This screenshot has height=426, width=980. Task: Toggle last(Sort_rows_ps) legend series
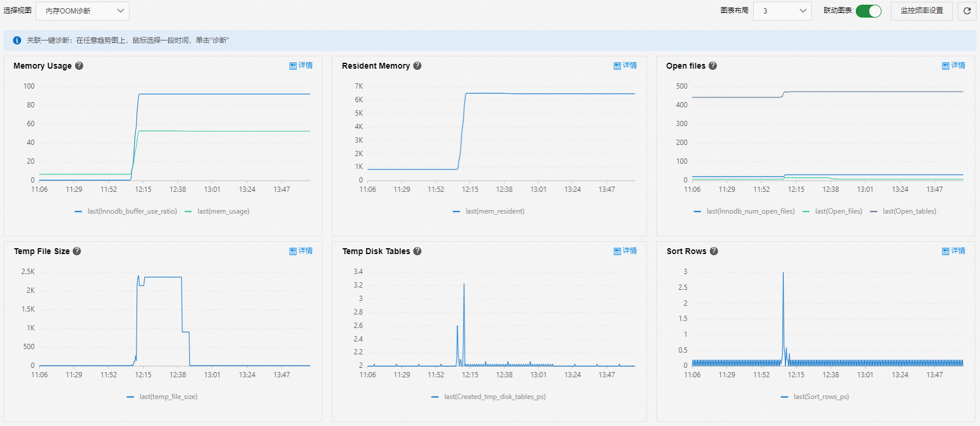coord(815,397)
